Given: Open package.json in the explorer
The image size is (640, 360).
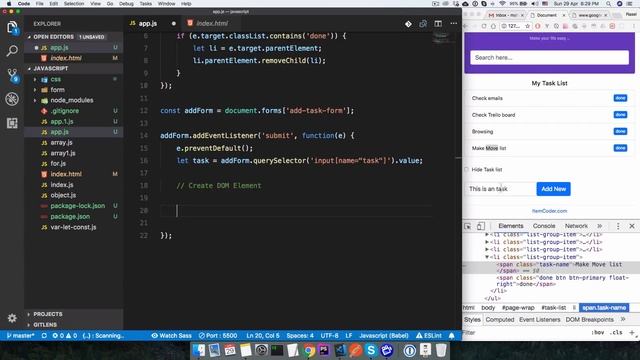Looking at the screenshot, I should click(70, 216).
